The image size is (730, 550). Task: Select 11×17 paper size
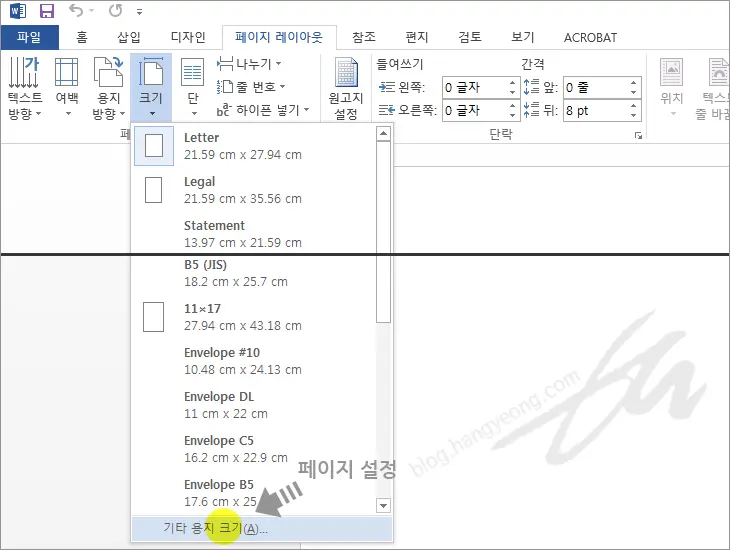[254, 317]
